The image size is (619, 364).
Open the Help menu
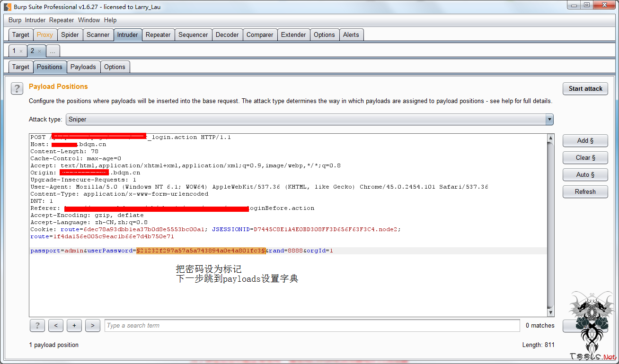[110, 20]
